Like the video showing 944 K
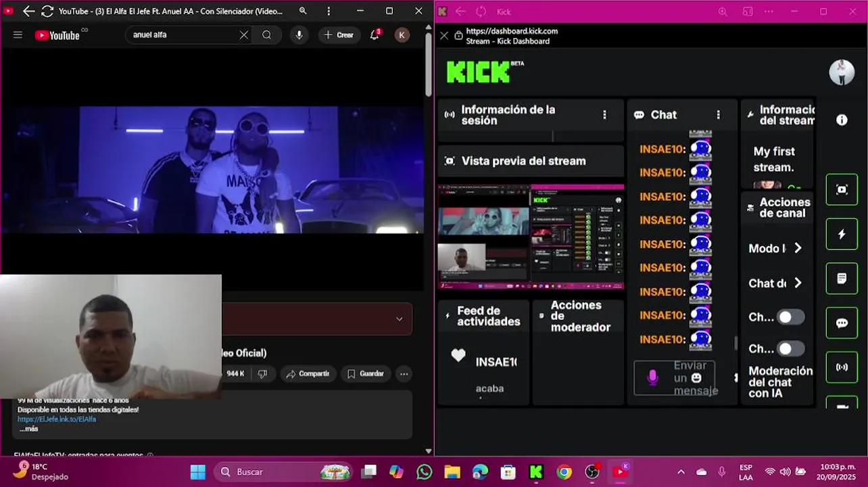The height and width of the screenshot is (487, 868). (x=234, y=373)
